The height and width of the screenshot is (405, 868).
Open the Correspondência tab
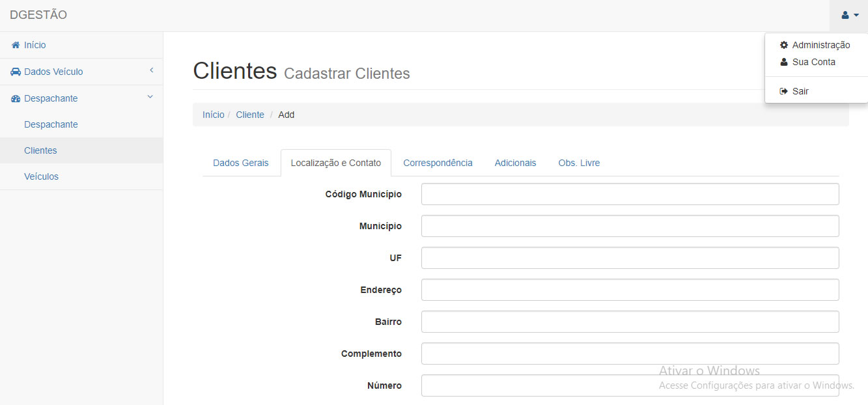point(438,163)
